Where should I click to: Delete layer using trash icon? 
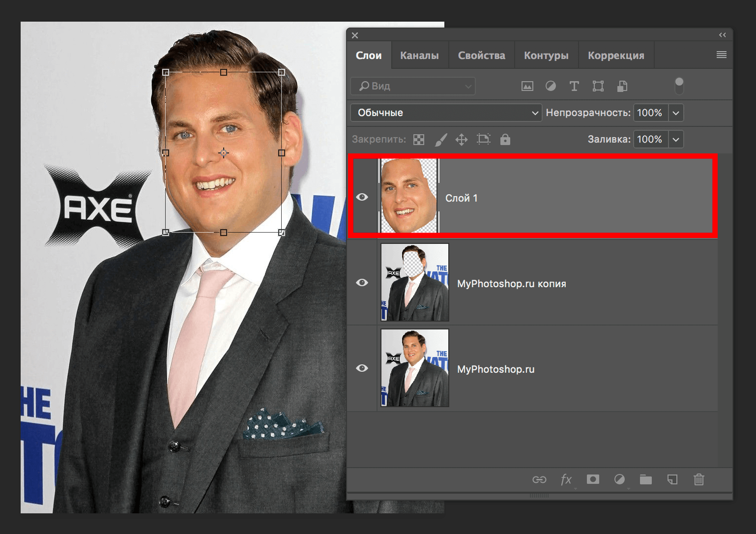(x=698, y=479)
